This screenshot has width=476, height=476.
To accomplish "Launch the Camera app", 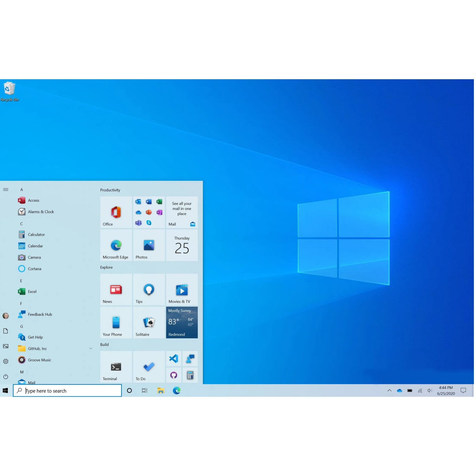I will tap(55, 257).
